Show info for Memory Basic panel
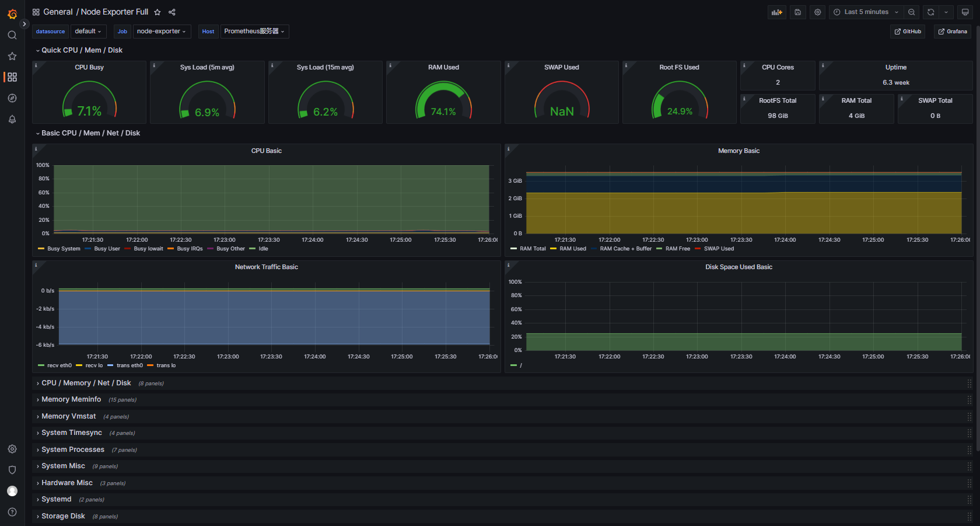980x526 pixels. [x=509, y=149]
